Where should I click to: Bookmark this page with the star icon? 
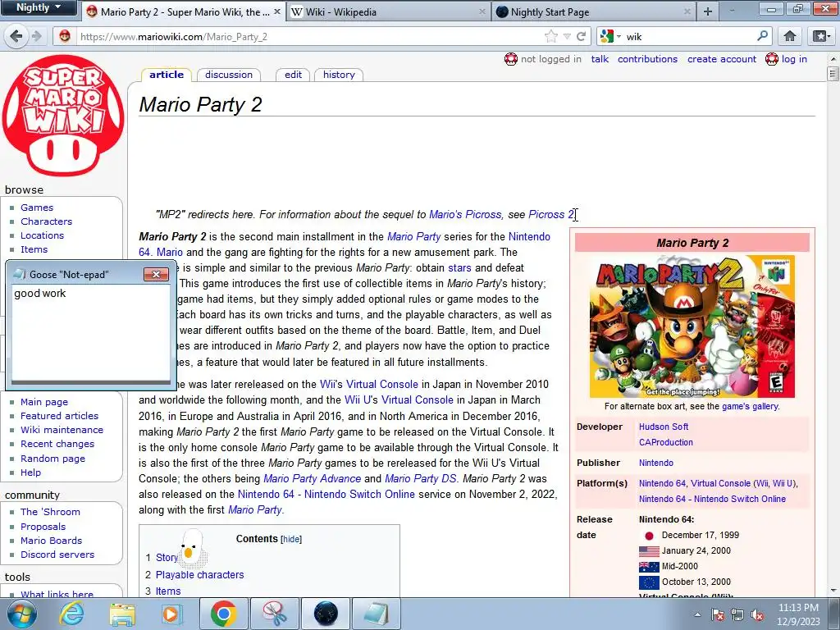click(x=550, y=36)
